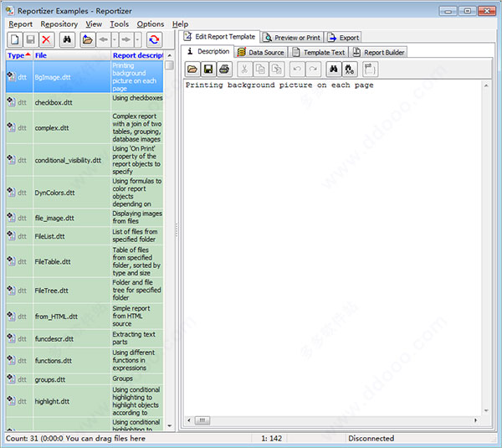The image size is (502, 448).
Task: Open the dropdown arrow beside the back button
Action: [x=115, y=39]
